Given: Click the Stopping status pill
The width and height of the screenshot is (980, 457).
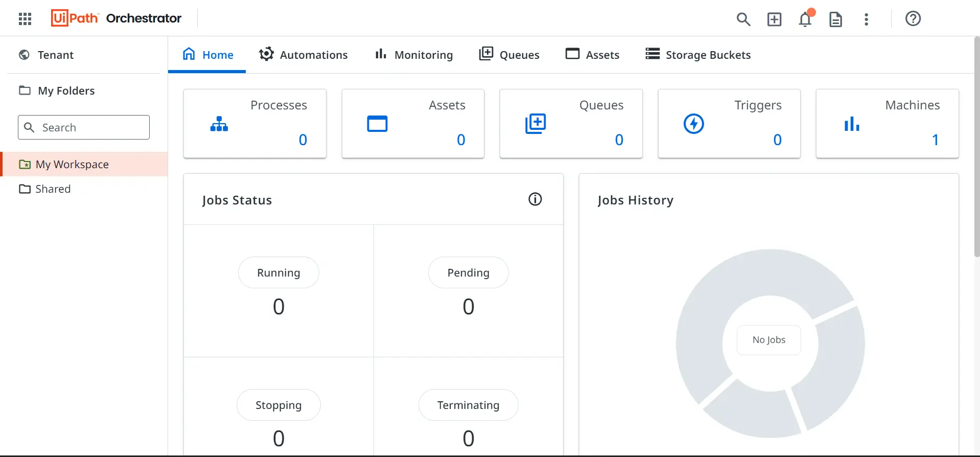Looking at the screenshot, I should (x=278, y=405).
